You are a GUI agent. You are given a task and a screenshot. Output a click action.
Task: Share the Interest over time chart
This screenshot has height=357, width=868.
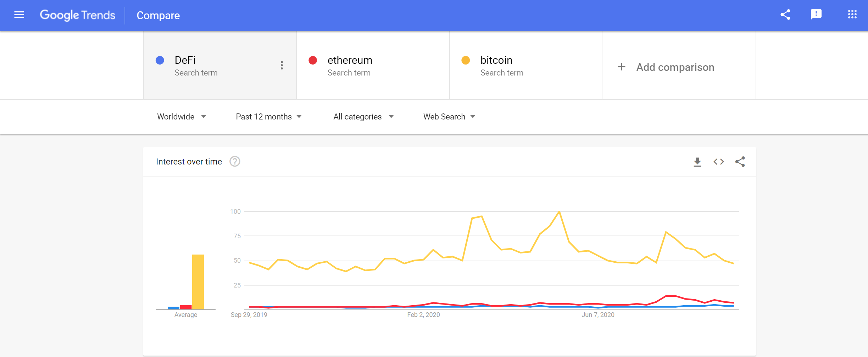coord(740,162)
